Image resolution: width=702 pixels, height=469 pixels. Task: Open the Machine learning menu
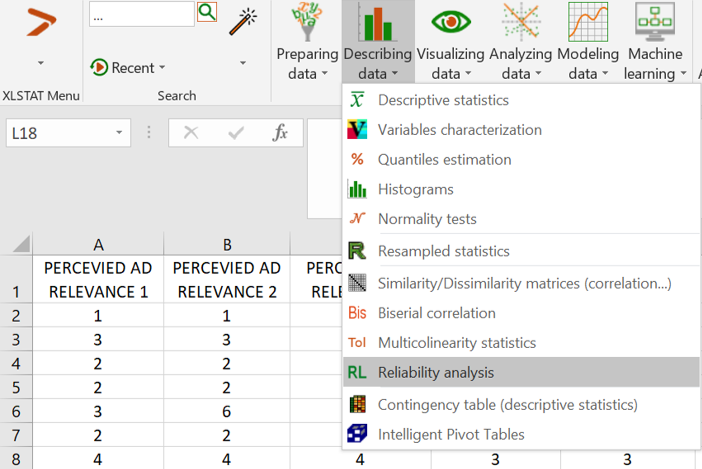tap(655, 42)
